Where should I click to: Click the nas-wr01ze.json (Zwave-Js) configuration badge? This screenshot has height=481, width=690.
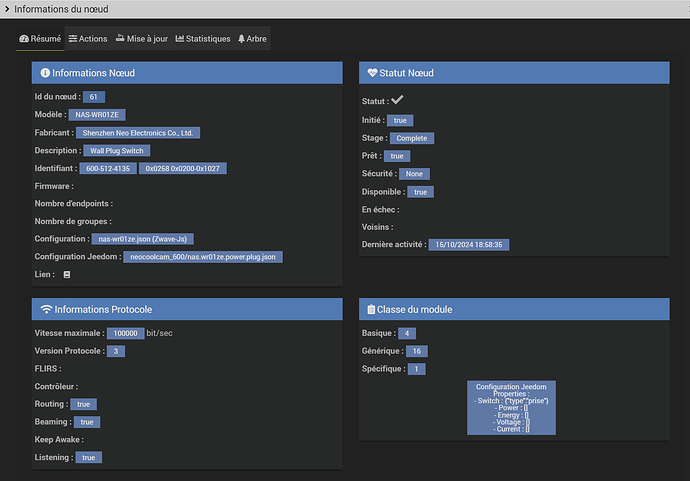pos(143,239)
